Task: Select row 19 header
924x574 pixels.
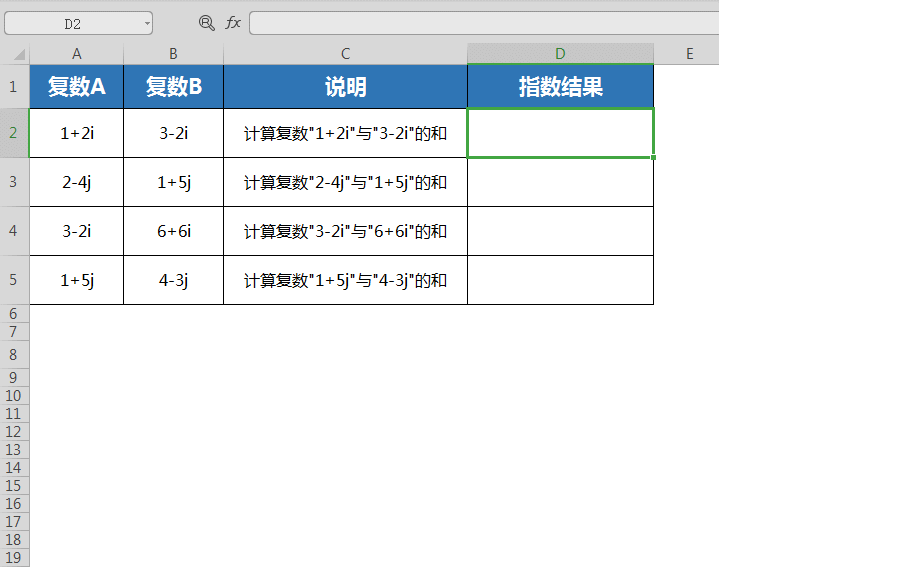Action: (x=14, y=557)
